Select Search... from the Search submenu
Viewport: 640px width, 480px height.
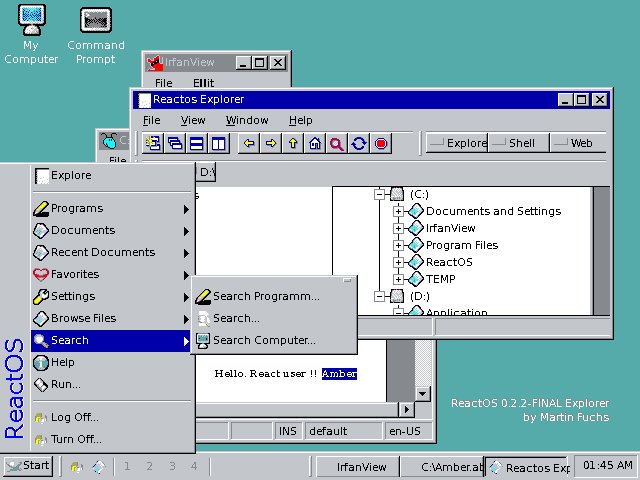coord(274,318)
